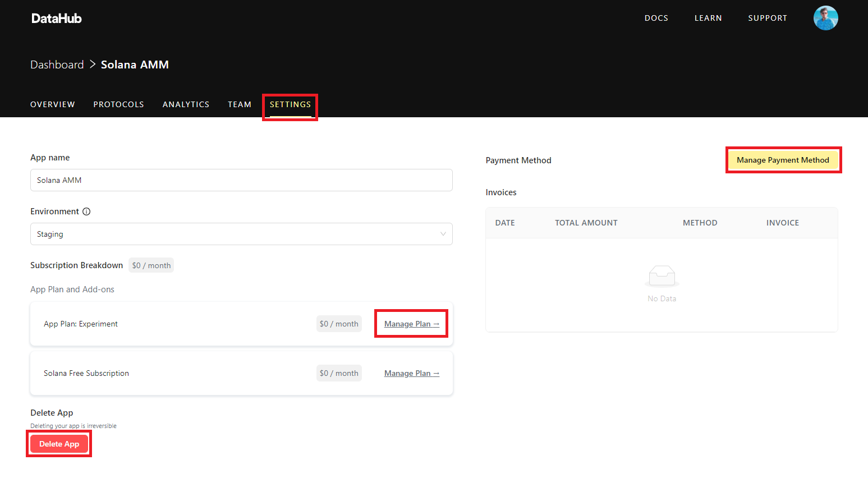Click the Invoices heading
The image size is (868, 492).
501,192
